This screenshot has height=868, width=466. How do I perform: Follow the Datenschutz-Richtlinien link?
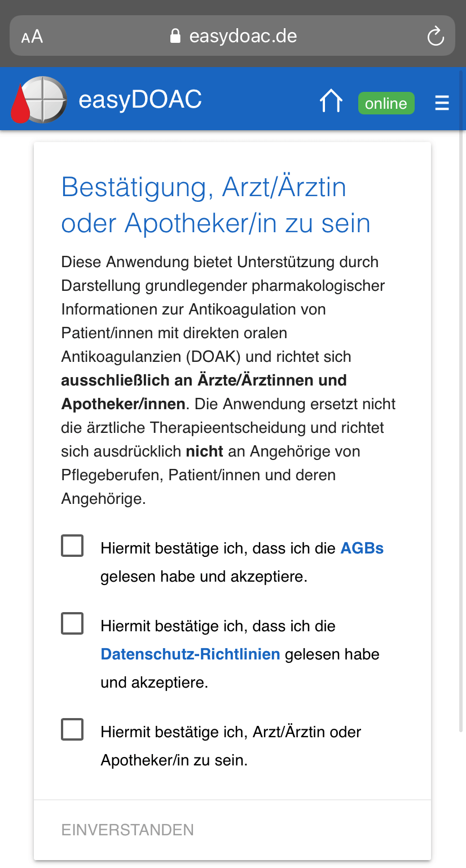tap(190, 654)
